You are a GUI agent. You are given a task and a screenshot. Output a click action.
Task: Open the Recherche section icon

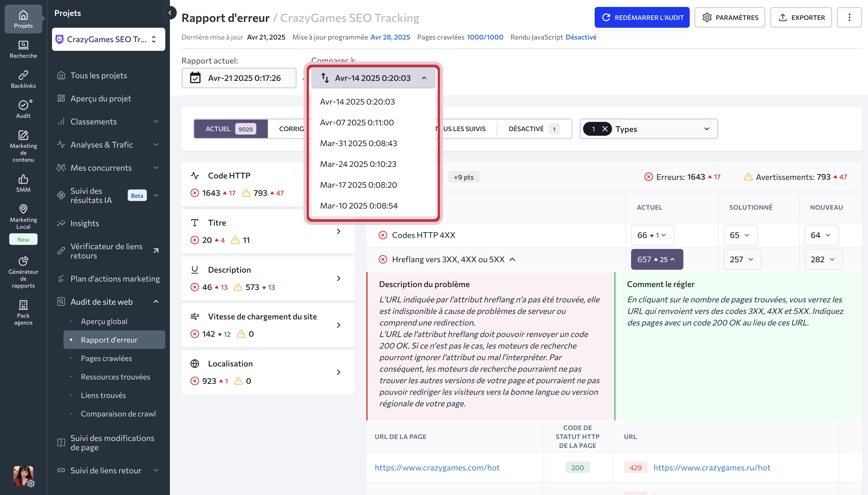pos(23,49)
